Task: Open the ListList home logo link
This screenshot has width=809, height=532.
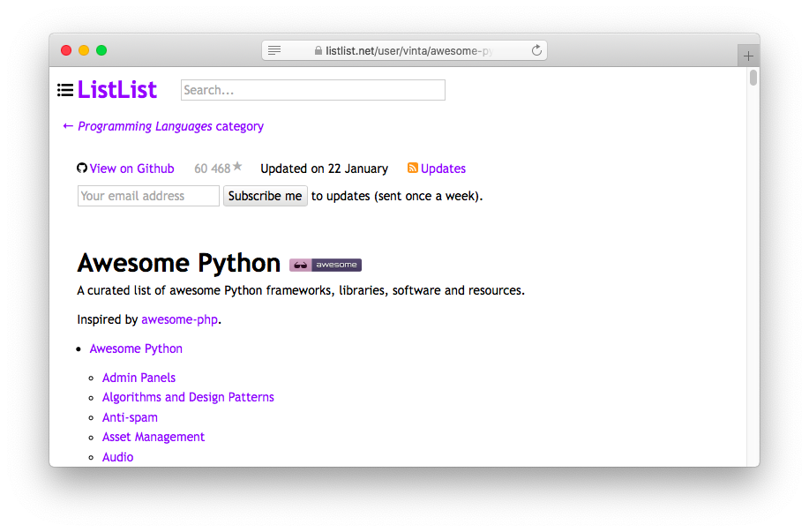Action: coord(116,90)
